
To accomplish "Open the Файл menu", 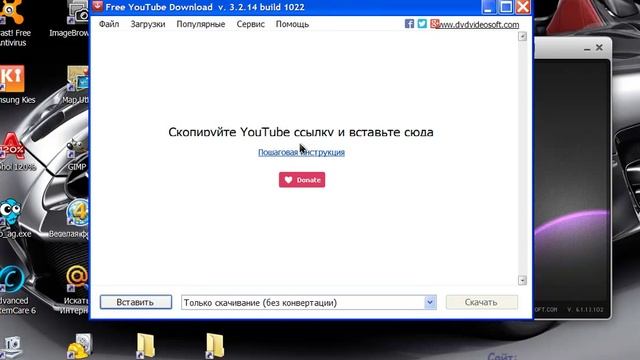I will [x=109, y=24].
